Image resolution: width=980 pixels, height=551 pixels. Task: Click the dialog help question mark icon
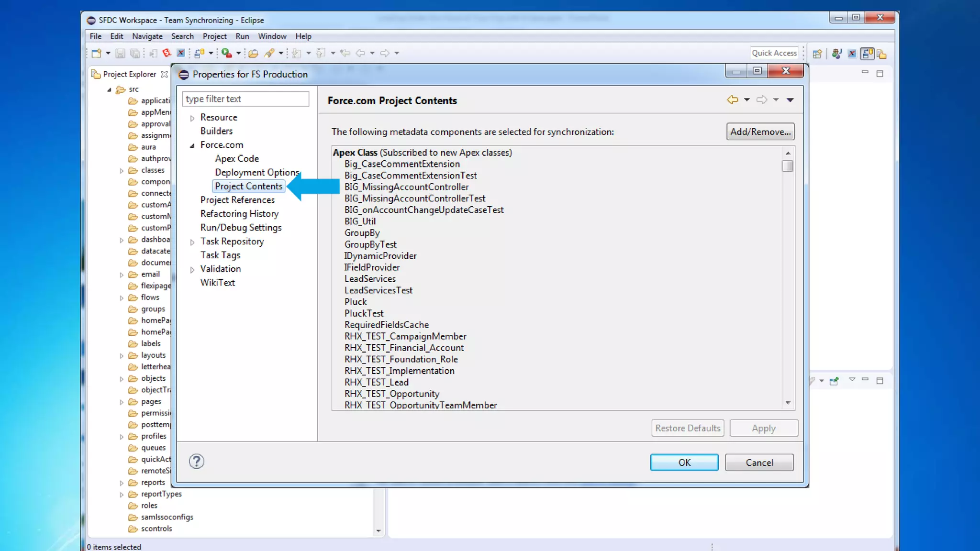click(196, 462)
